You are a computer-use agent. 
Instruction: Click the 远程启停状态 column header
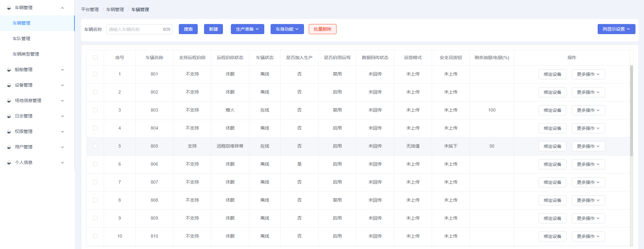click(x=230, y=58)
